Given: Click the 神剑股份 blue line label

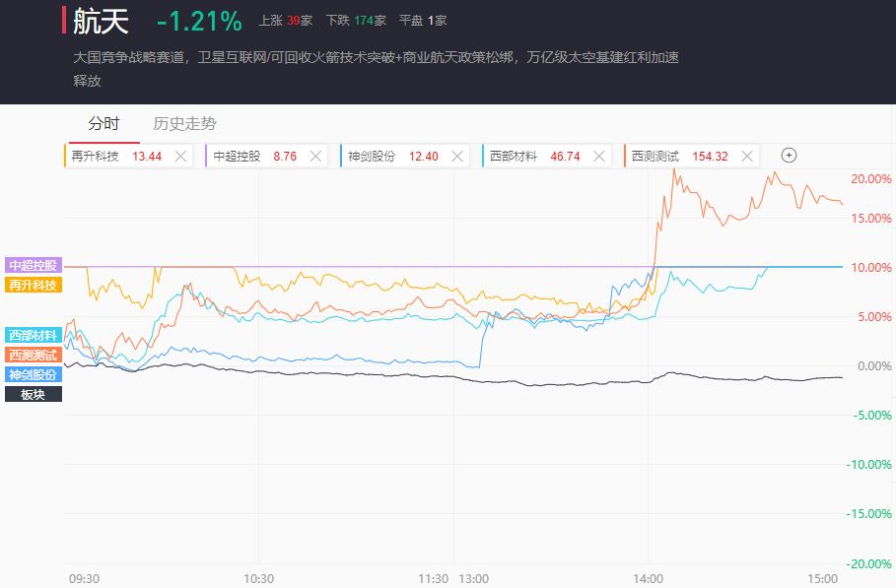Looking at the screenshot, I should click(34, 374).
